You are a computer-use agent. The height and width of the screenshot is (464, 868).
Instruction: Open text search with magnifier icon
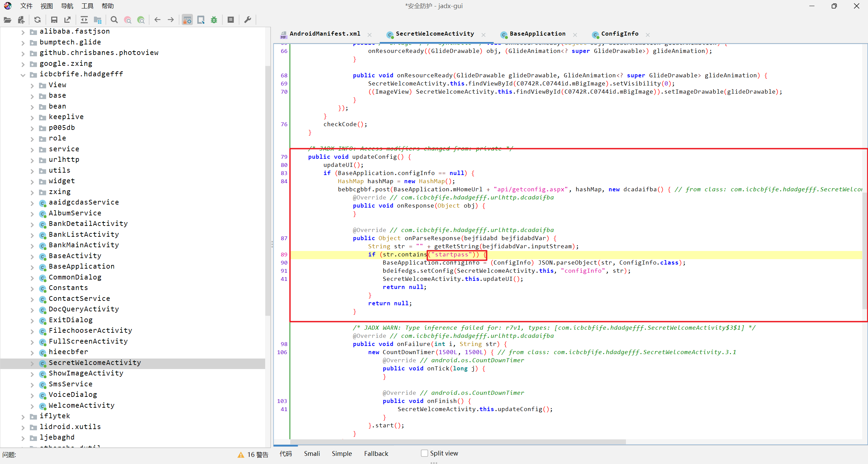tap(114, 20)
